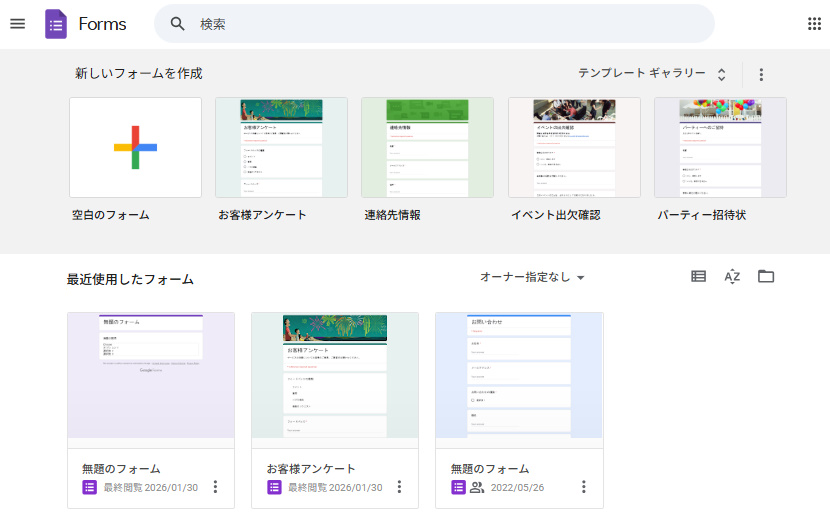
Task: Open more options beside Template Gallery
Action: click(x=761, y=75)
